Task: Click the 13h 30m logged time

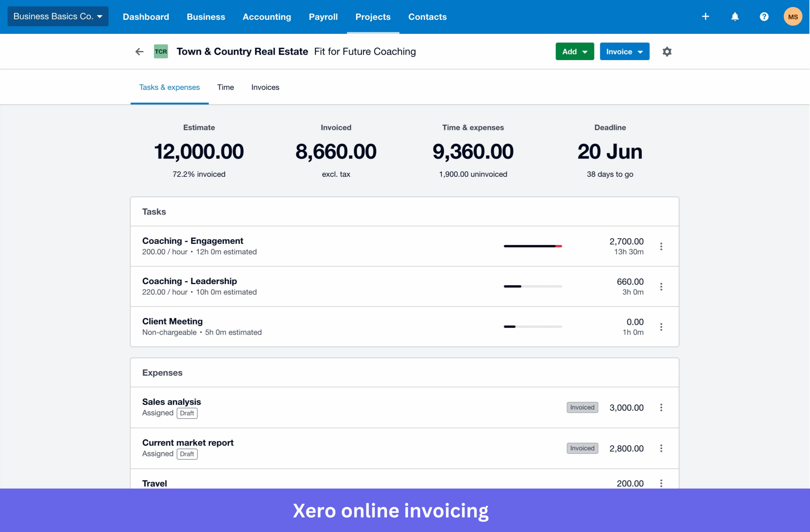Action: coord(629,252)
